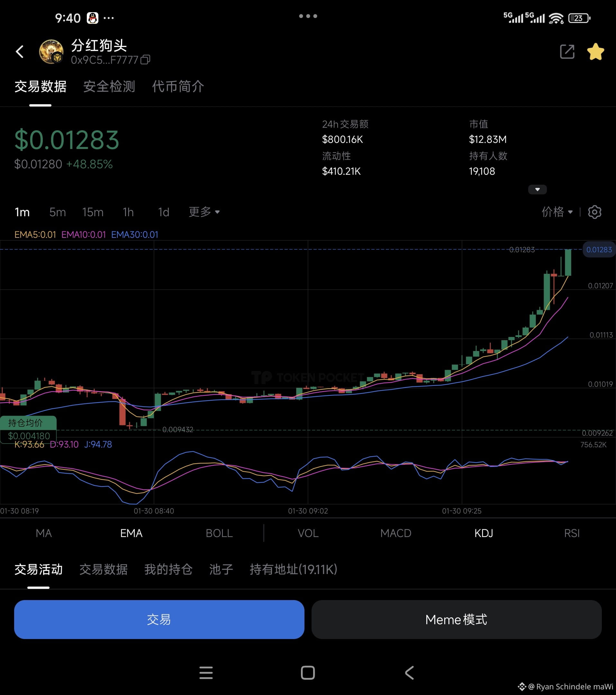Switch to the 安全检测 tab

coord(109,86)
